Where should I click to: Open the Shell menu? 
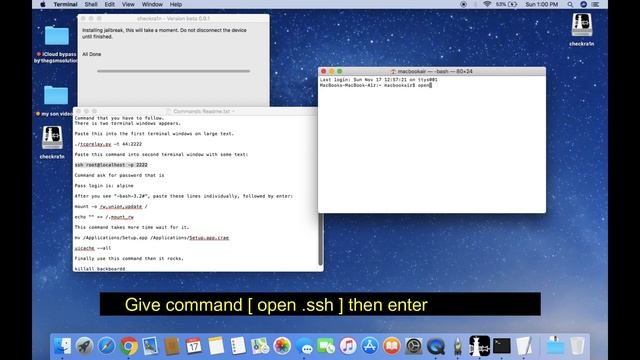pyautogui.click(x=91, y=4)
